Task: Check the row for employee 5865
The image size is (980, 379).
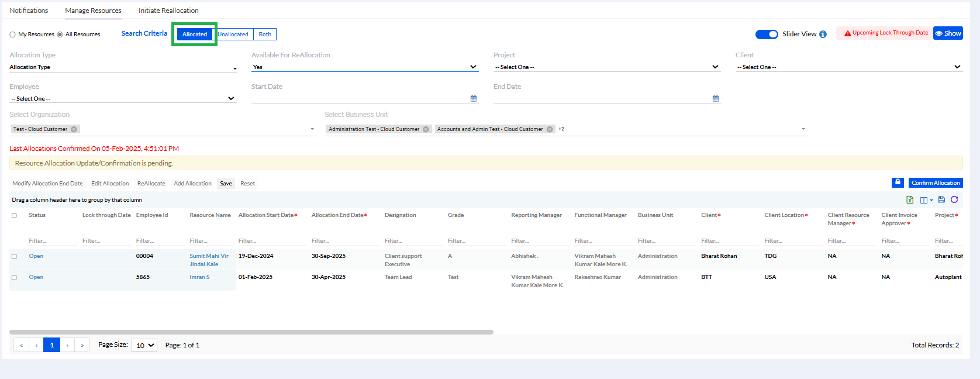Action: click(x=14, y=277)
